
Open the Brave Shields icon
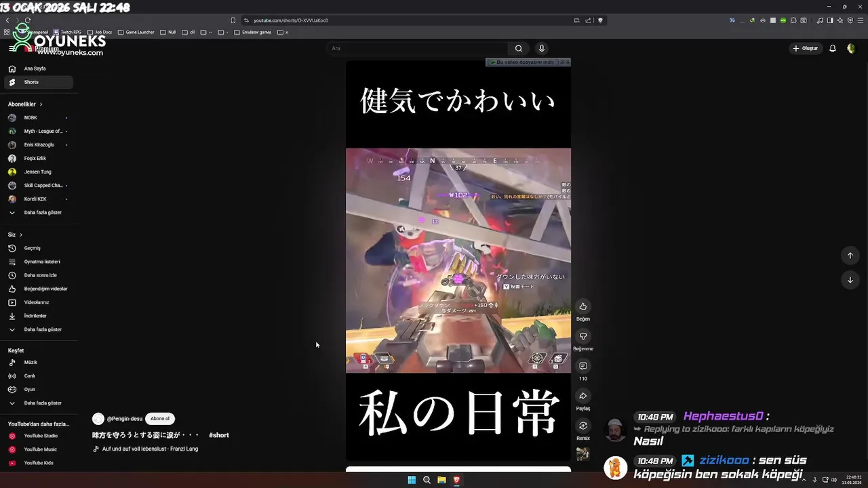[600, 20]
